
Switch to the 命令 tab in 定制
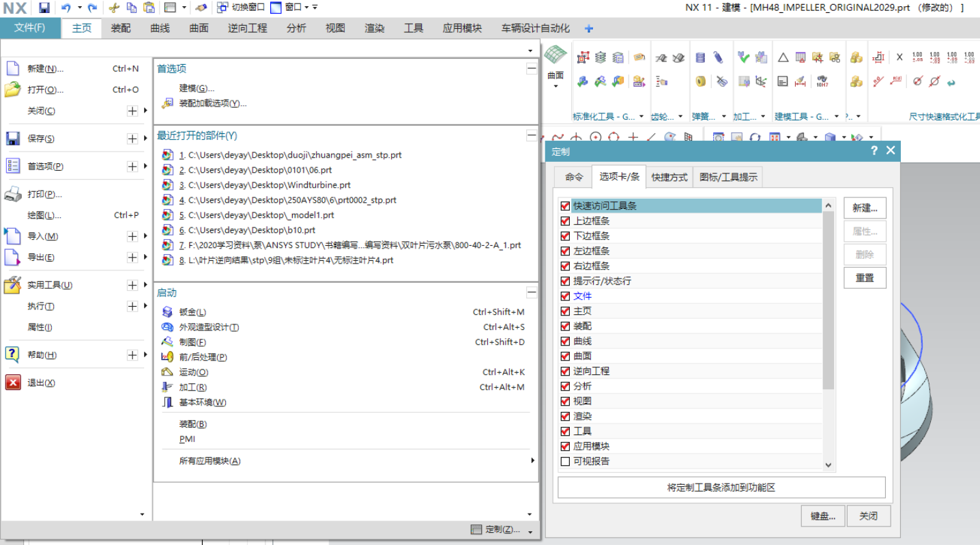(574, 178)
